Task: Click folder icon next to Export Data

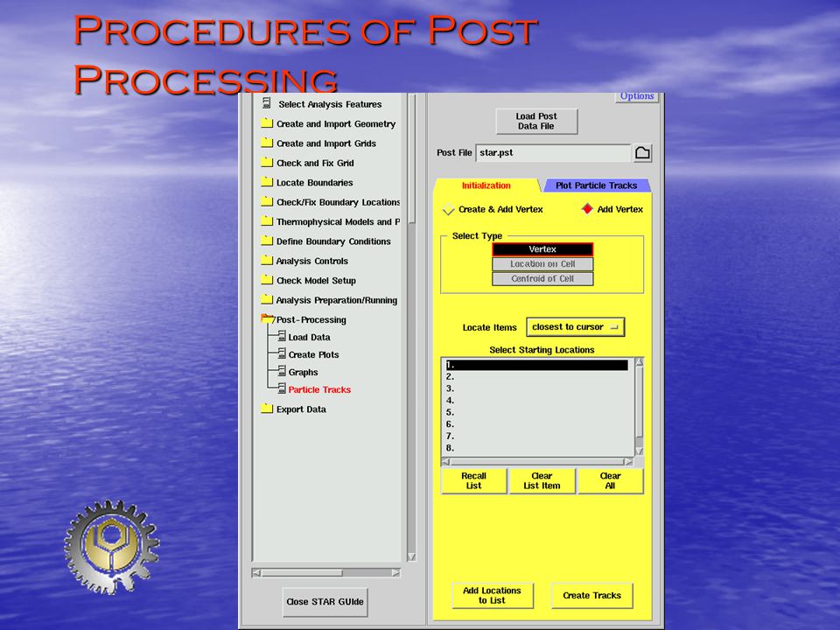Action: [x=267, y=409]
